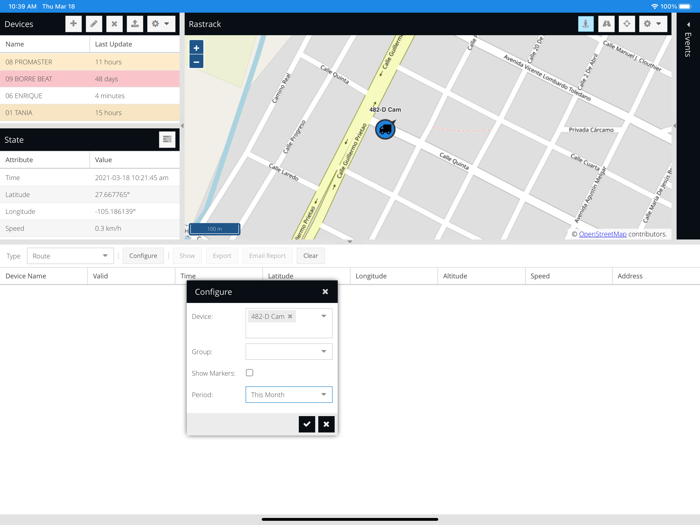This screenshot has width=700, height=525.
Task: Expand the Events side panel
Action: click(x=688, y=25)
